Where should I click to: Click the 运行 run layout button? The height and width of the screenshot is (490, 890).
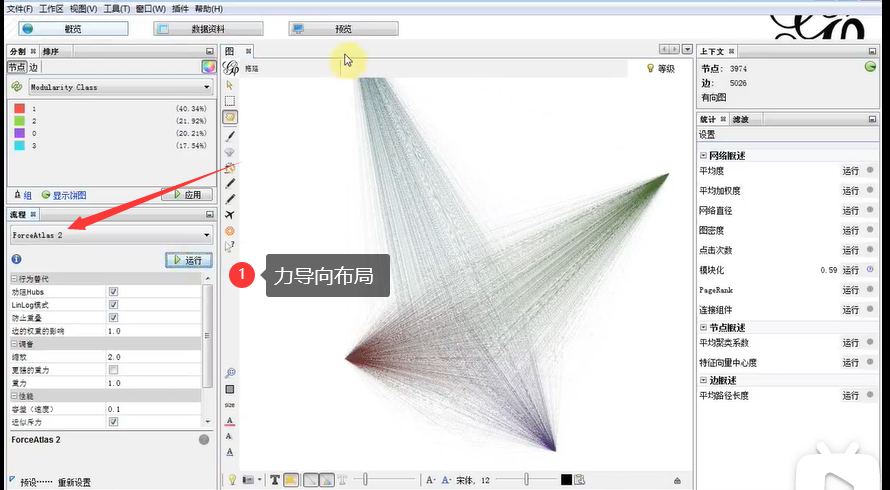(x=189, y=260)
